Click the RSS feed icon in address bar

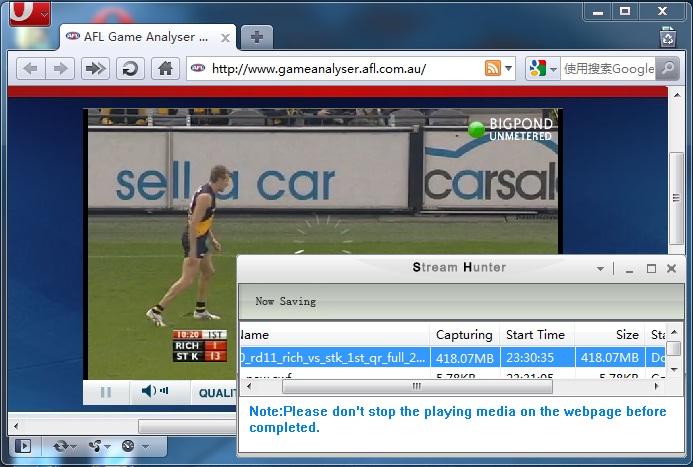tap(493, 68)
